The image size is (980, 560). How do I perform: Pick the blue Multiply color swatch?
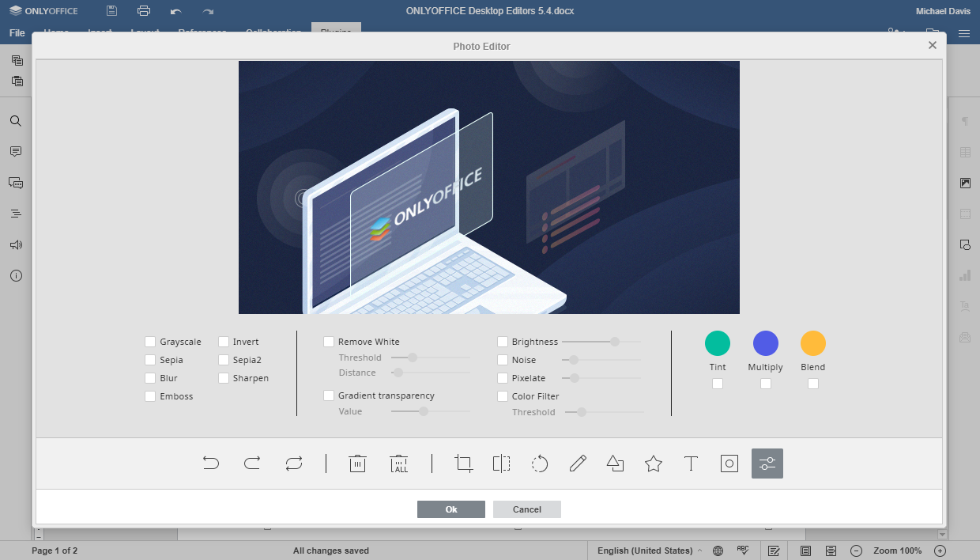[766, 343]
